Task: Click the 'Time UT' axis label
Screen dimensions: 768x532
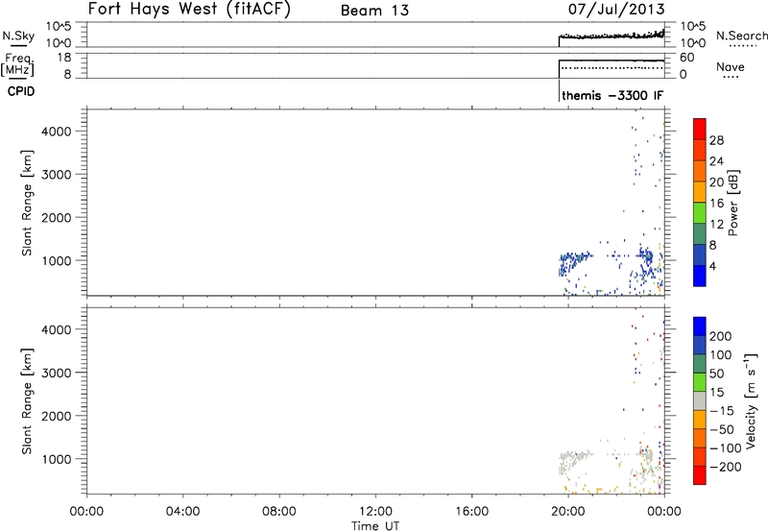Action: (x=375, y=526)
